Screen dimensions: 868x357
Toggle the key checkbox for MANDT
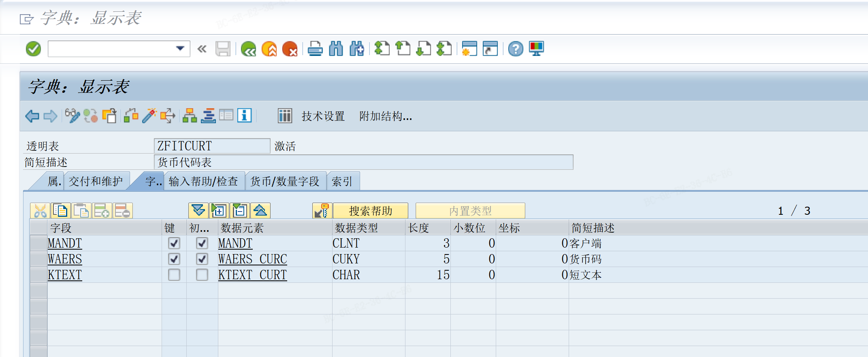pos(174,243)
